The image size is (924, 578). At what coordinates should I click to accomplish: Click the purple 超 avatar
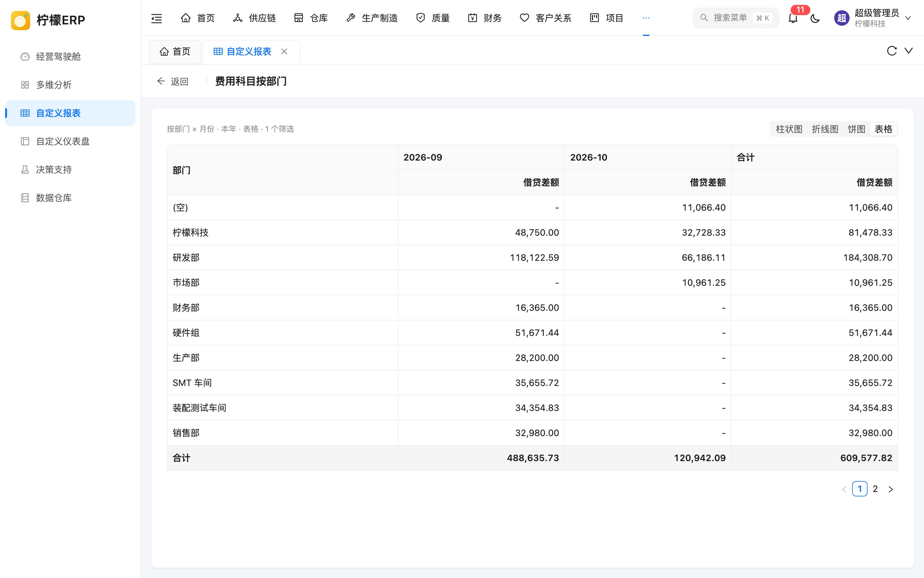click(842, 18)
